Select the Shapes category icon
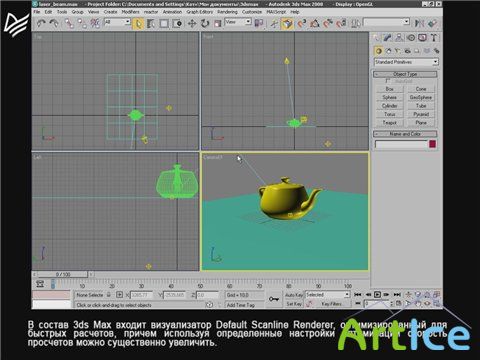 pyautogui.click(x=388, y=51)
